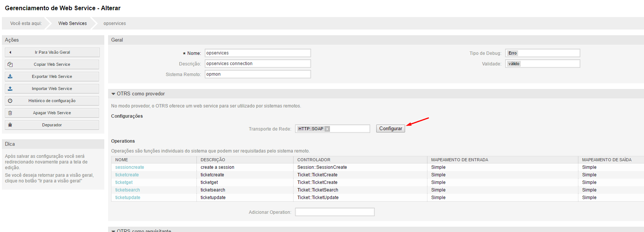644x232 pixels.
Task: Click the clock icon for Histórico de configuração
Action: 10,101
